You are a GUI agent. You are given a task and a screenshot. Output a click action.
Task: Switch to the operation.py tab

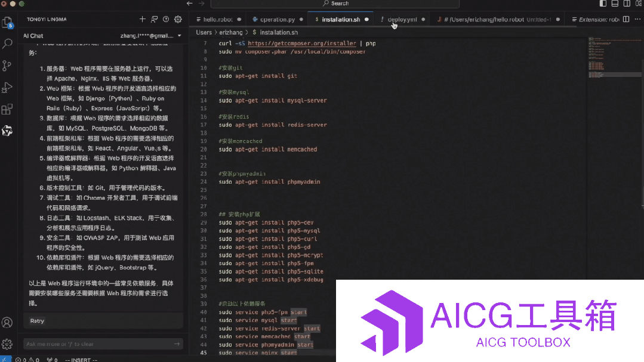tap(277, 19)
